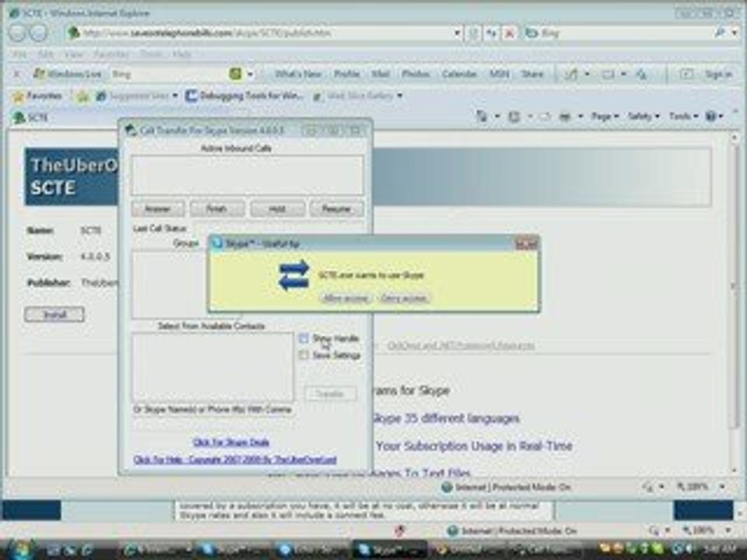Viewport: 747px width, 560px height.
Task: Expand the Web Slice Gallery dropdown
Action: (400, 96)
